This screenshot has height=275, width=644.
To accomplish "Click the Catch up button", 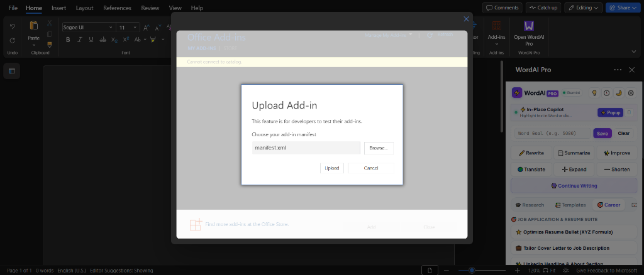I will [543, 8].
